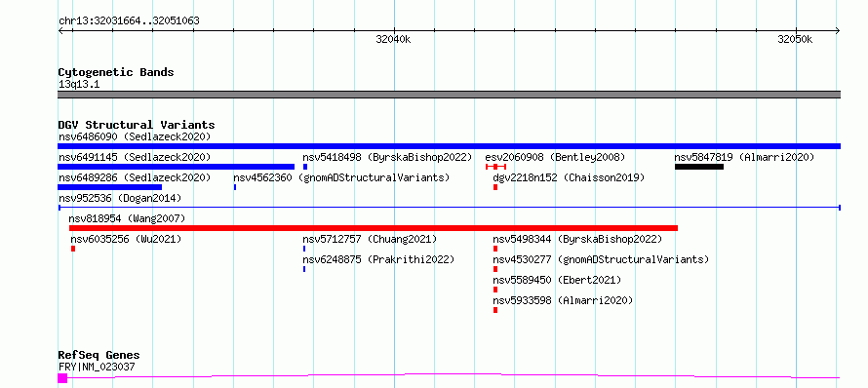This screenshot has width=868, height=388.
Task: Click the DGV Structural Variants track title
Action: click(137, 125)
